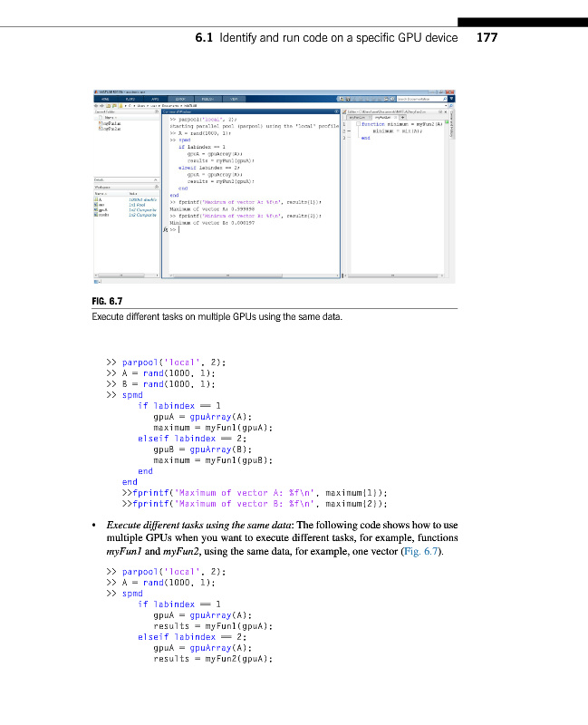The image size is (588, 725).
Task: Click the forward arrow in address bar
Action: (x=101, y=105)
